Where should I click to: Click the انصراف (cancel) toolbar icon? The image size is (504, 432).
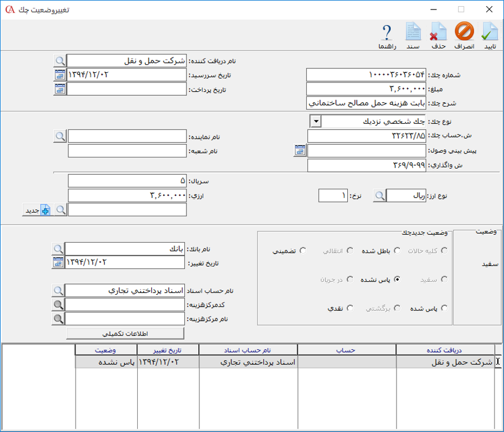pos(464,34)
